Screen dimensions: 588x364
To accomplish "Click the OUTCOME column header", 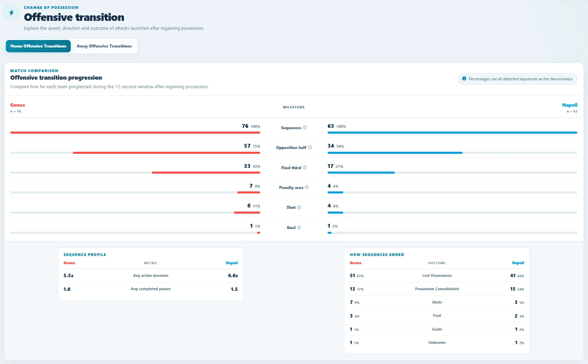I will click(437, 263).
